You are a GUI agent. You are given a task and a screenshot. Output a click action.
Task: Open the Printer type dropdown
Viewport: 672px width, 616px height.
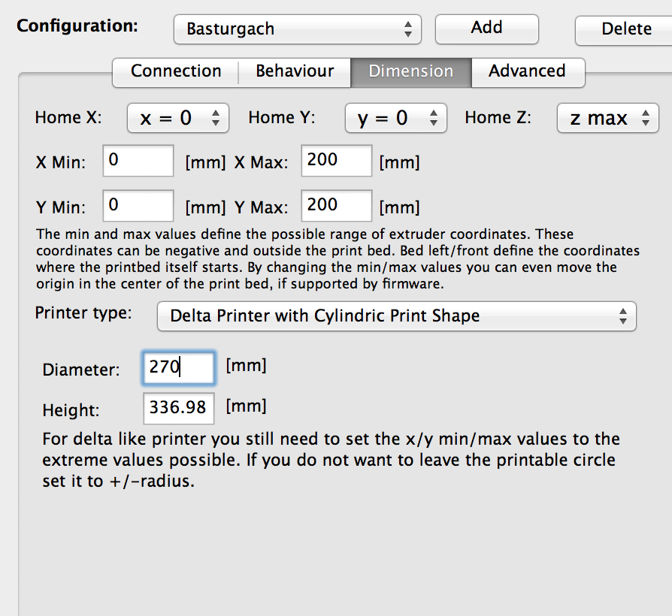pos(396,316)
